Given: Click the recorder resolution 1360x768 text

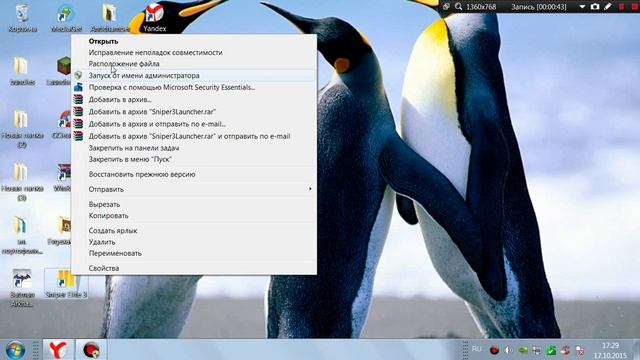Looking at the screenshot, I should click(481, 7).
